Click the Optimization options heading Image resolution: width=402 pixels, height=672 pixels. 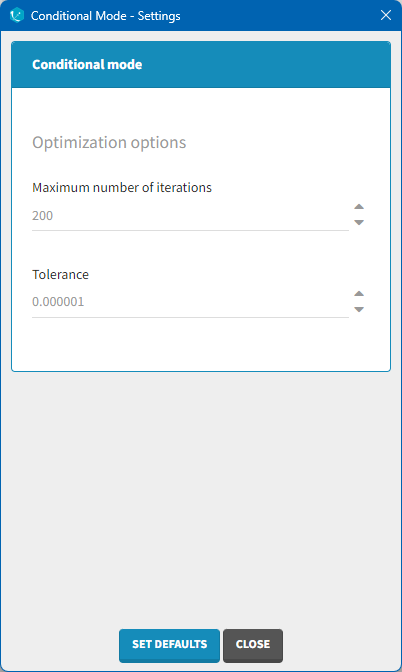(x=109, y=142)
